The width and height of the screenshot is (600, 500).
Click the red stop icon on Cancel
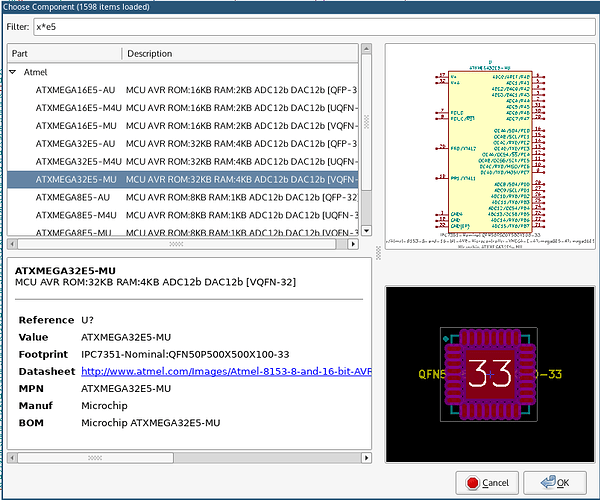click(x=472, y=483)
